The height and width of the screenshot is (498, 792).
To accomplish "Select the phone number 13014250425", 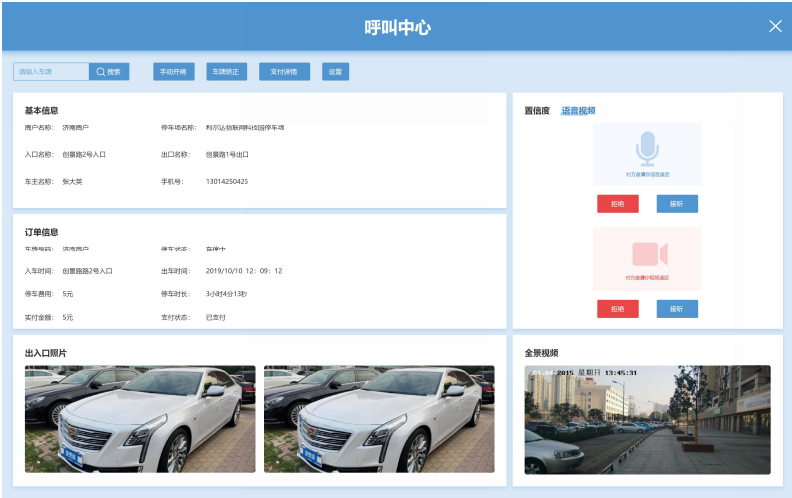I will (x=227, y=181).
